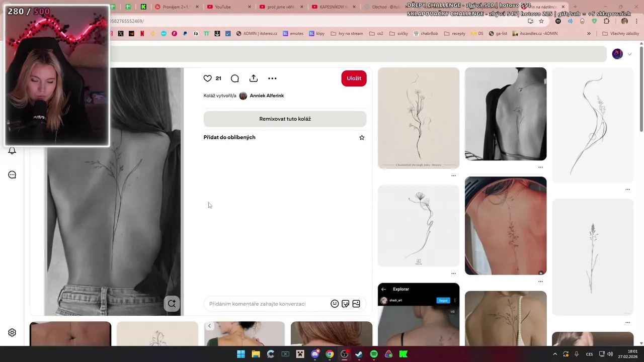Click the share upload icon

tap(254, 78)
